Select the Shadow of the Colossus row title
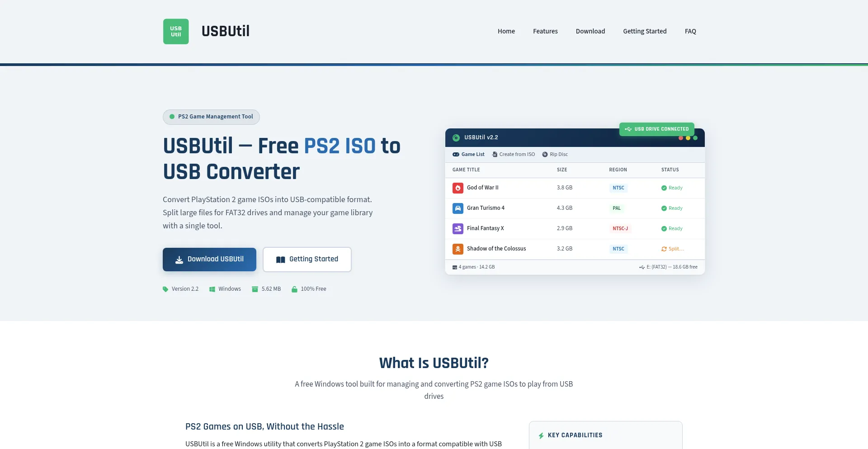Screen dimensions: 868x449 pyautogui.click(x=496, y=249)
